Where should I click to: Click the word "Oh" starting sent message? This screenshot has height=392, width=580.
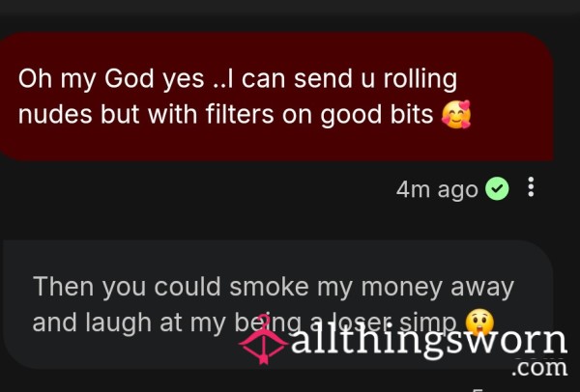[x=35, y=79]
